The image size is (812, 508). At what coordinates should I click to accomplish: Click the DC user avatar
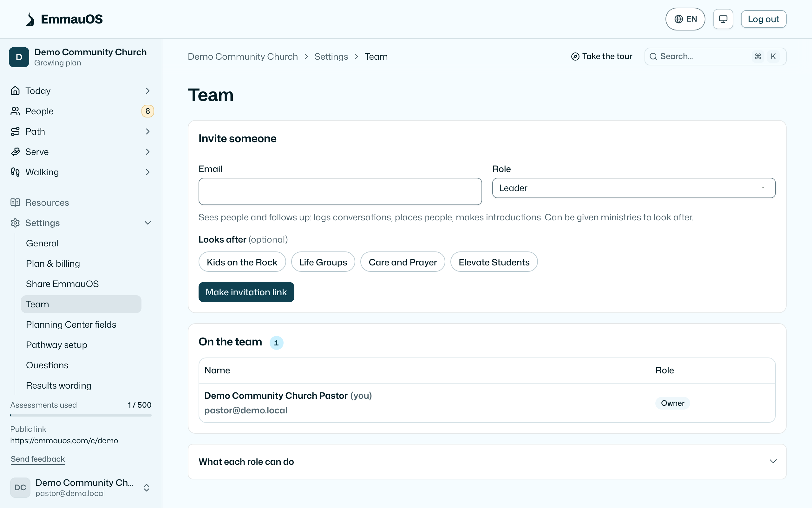(20, 487)
